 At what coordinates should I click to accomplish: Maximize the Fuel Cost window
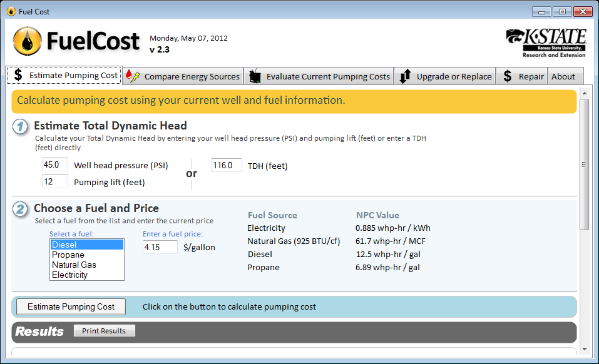coord(562,12)
